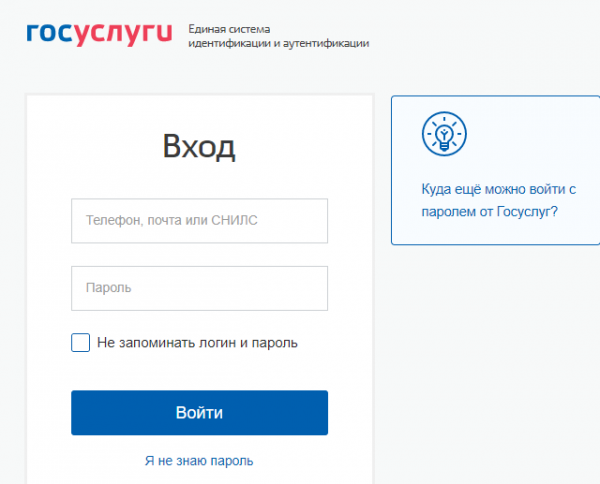The height and width of the screenshot is (484, 600).
Task: Click the lightbulb hint icon
Action: click(444, 134)
